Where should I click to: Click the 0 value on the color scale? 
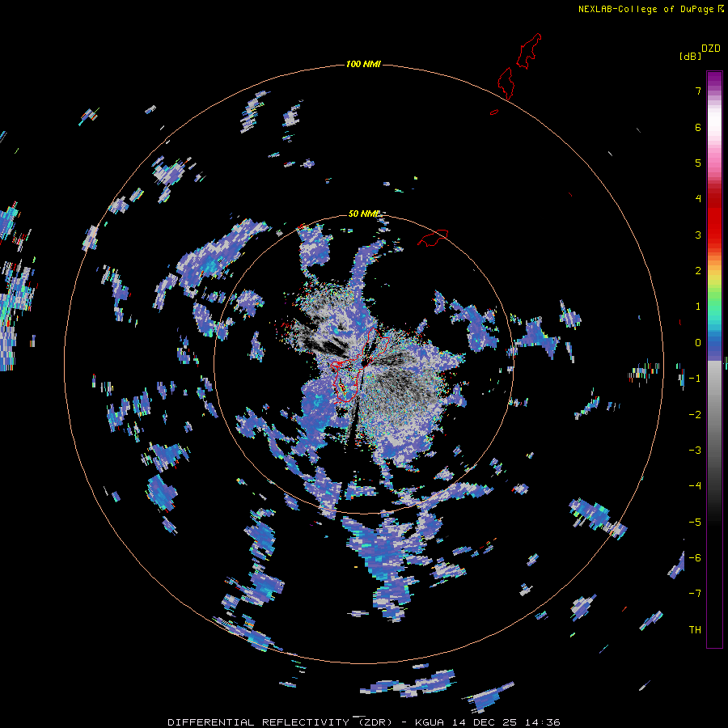click(698, 343)
